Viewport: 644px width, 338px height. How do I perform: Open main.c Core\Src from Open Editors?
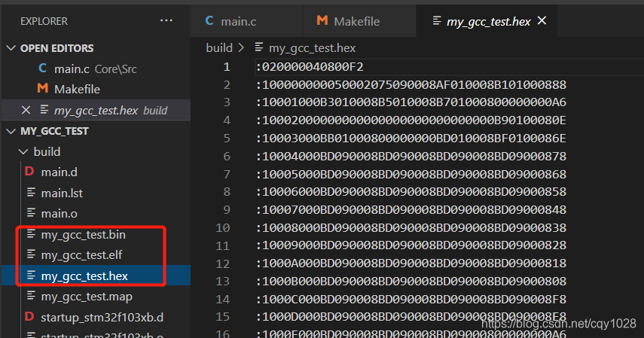[96, 69]
